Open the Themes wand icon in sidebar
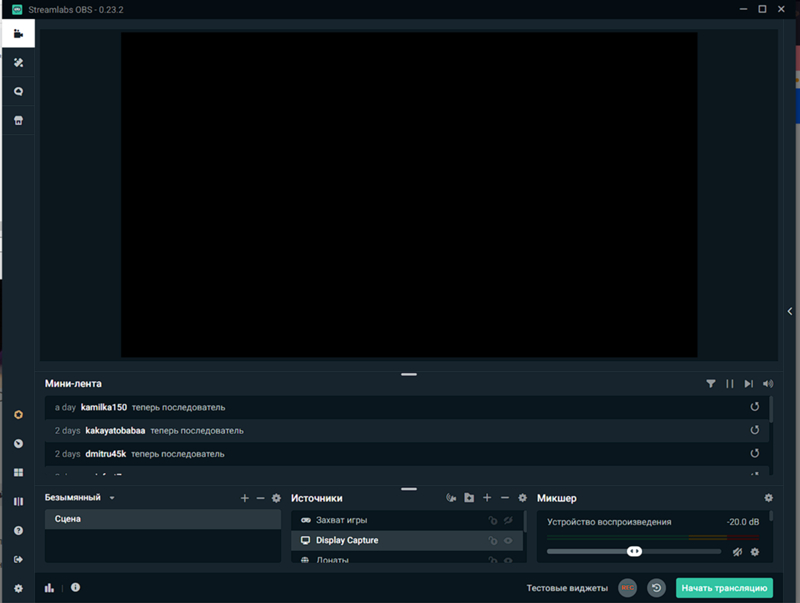 [x=18, y=62]
